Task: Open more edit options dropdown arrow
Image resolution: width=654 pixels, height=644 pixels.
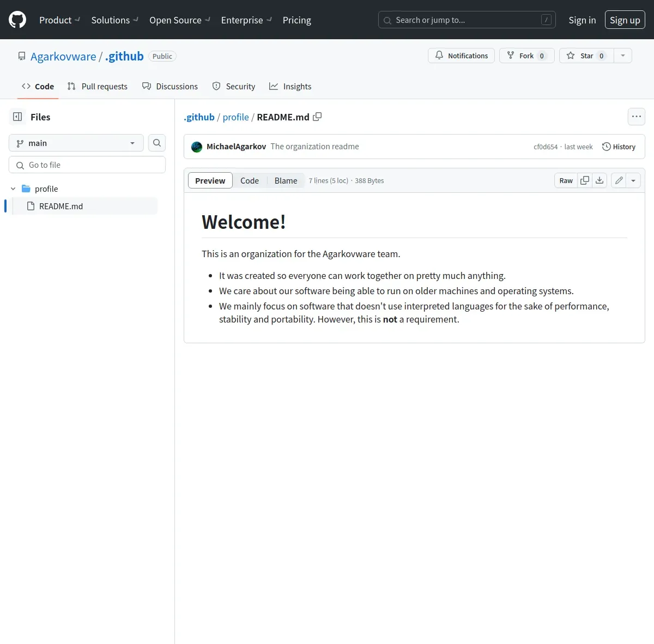Action: pyautogui.click(x=633, y=180)
